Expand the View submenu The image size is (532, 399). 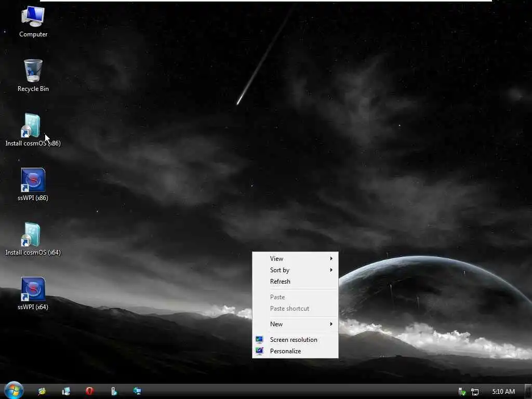pyautogui.click(x=295, y=259)
